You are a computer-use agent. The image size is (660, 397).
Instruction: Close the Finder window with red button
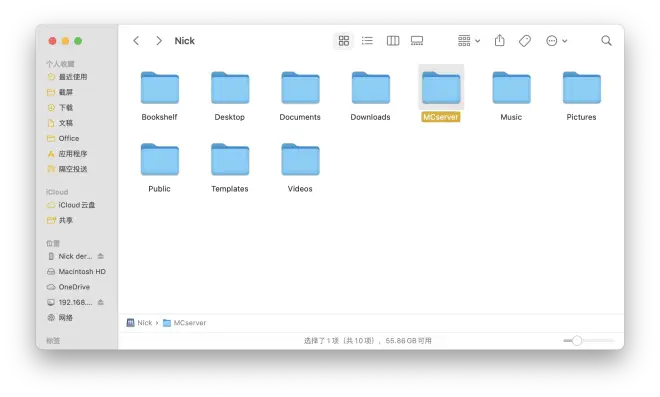pos(52,41)
